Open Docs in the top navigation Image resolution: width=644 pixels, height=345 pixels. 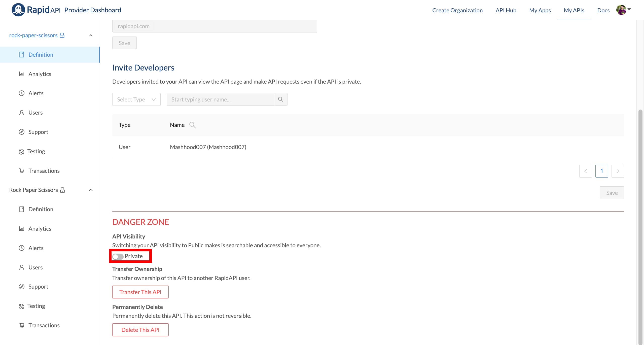point(603,10)
